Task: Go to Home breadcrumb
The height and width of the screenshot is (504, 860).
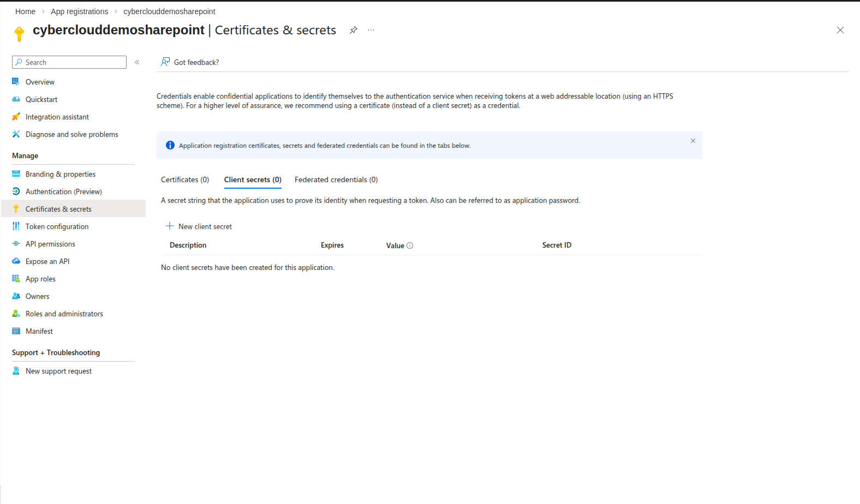Action: 25,11
